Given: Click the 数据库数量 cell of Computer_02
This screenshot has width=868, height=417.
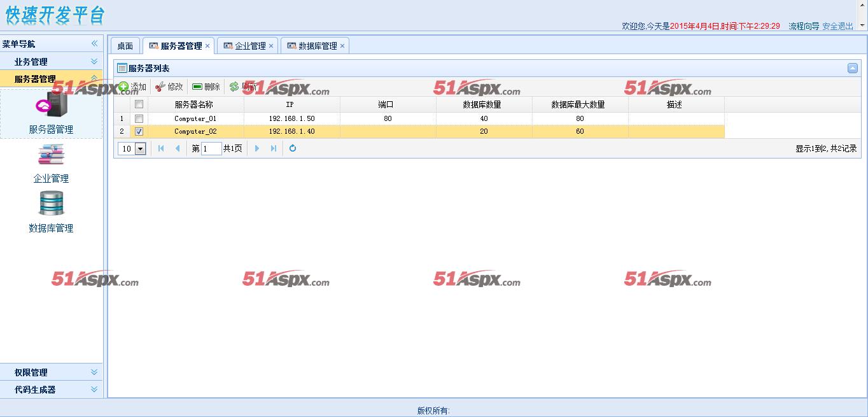Looking at the screenshot, I should [484, 132].
